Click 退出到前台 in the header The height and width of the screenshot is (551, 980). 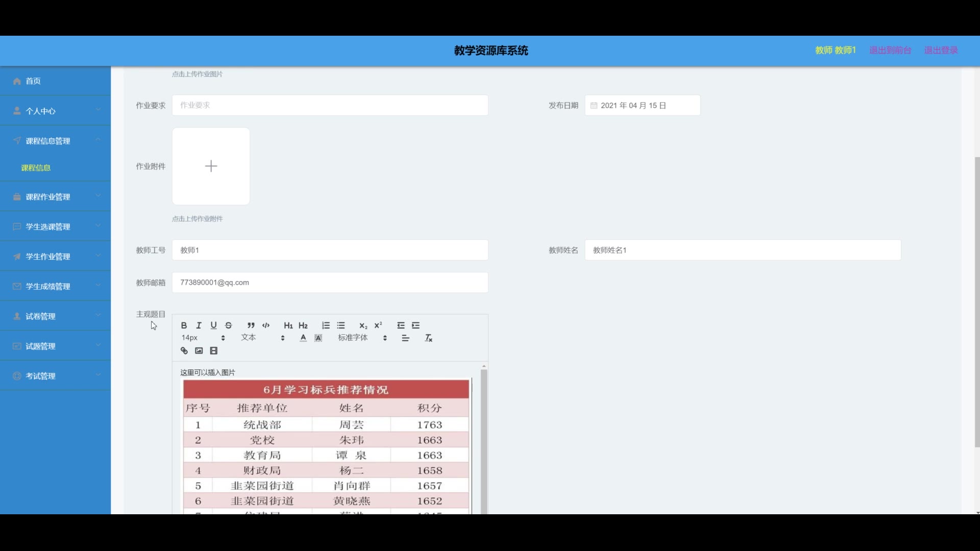890,50
